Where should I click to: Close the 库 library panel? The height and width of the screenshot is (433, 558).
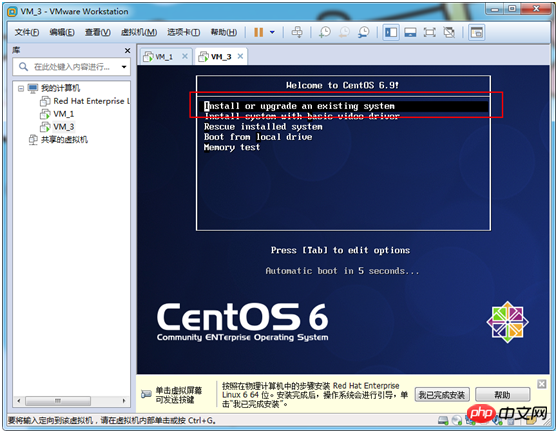click(x=127, y=51)
